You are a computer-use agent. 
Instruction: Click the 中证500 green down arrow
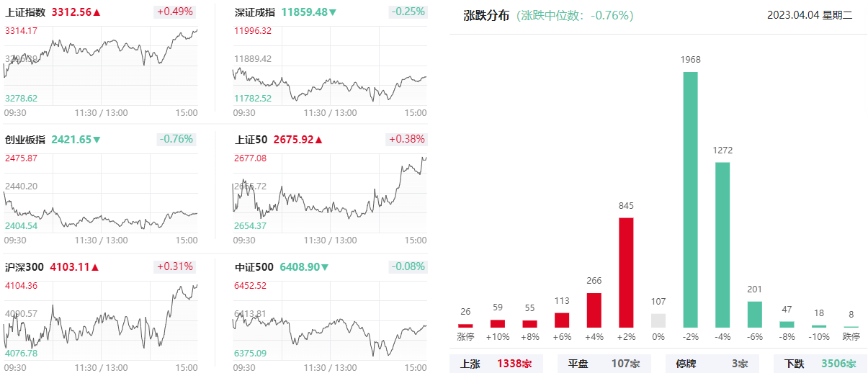point(325,267)
